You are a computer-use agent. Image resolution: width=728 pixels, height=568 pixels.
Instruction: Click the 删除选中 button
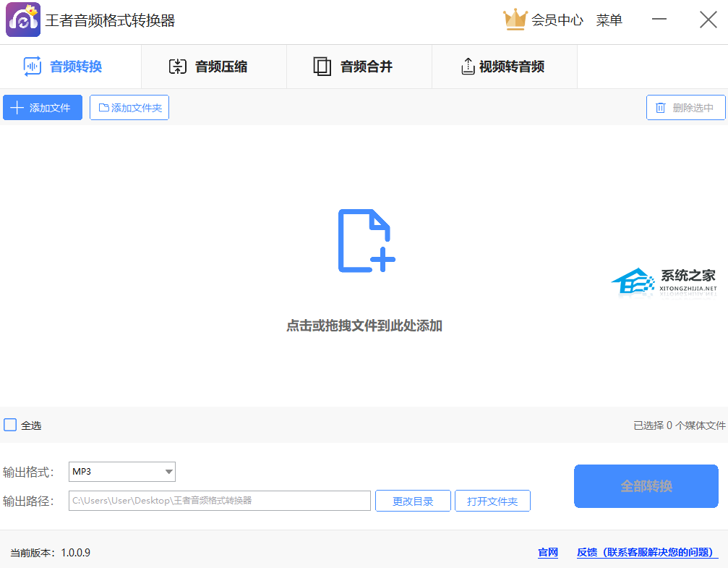[x=686, y=108]
